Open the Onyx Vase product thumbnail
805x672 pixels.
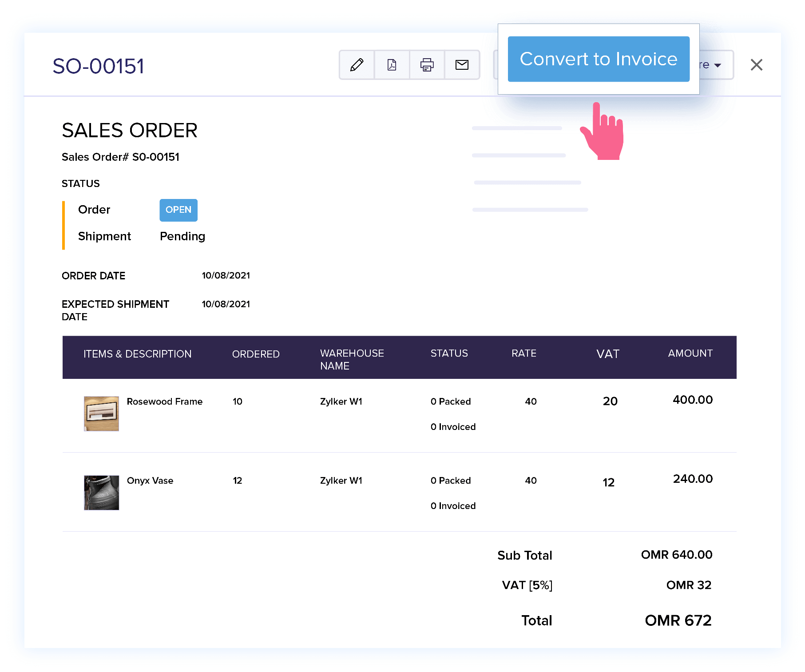point(101,493)
